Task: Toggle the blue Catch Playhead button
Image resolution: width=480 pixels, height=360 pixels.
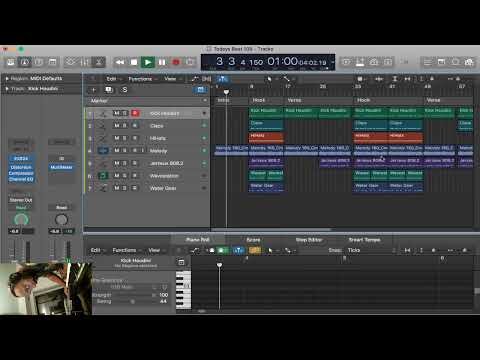Action: pos(223,79)
